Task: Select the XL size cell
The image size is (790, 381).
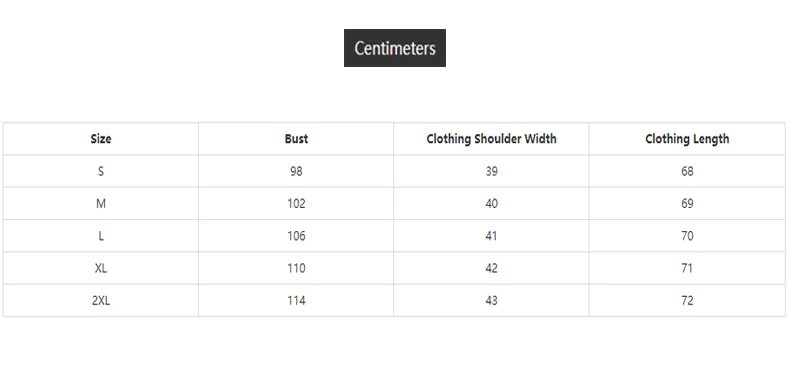Action: (x=101, y=268)
